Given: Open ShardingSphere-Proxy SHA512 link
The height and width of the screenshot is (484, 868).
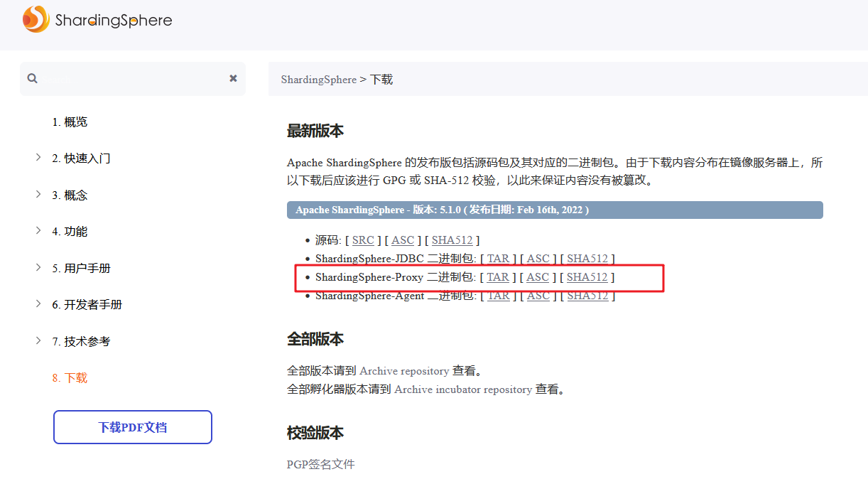Looking at the screenshot, I should click(587, 277).
